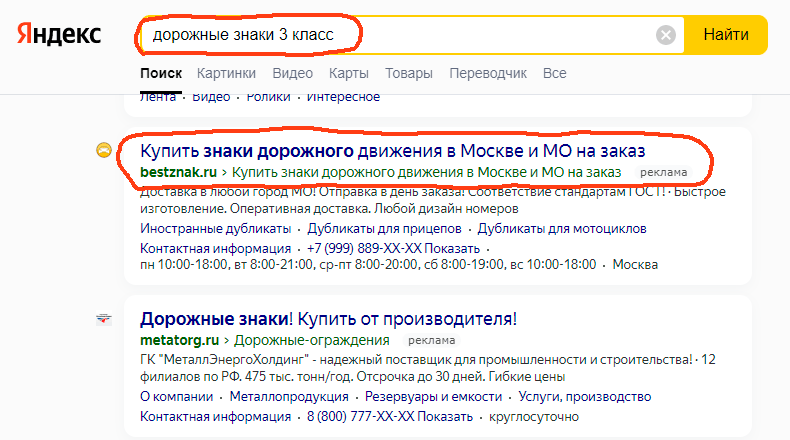
Task: Open the bestznak.ru domain link
Action: click(x=178, y=172)
